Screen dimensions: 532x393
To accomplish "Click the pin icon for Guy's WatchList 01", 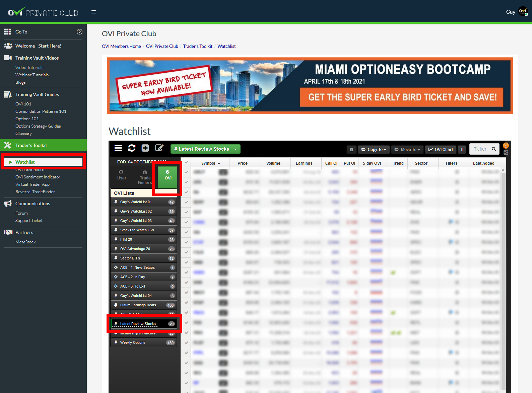I will [x=116, y=202].
